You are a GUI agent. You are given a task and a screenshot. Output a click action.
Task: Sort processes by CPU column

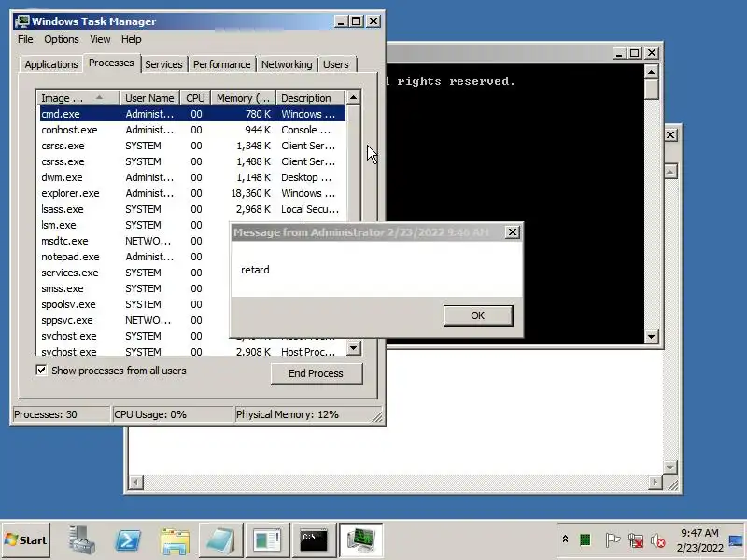coord(195,98)
